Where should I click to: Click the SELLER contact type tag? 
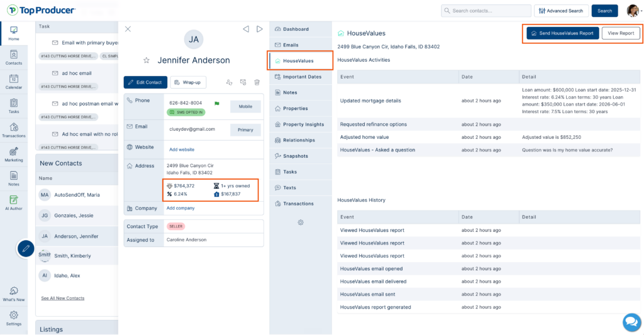[176, 226]
